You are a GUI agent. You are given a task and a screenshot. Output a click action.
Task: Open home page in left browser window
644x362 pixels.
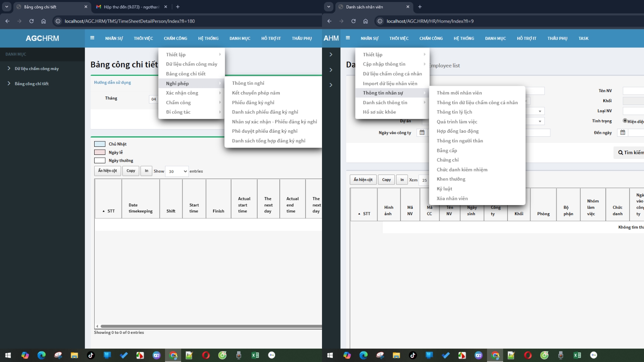[x=43, y=21]
